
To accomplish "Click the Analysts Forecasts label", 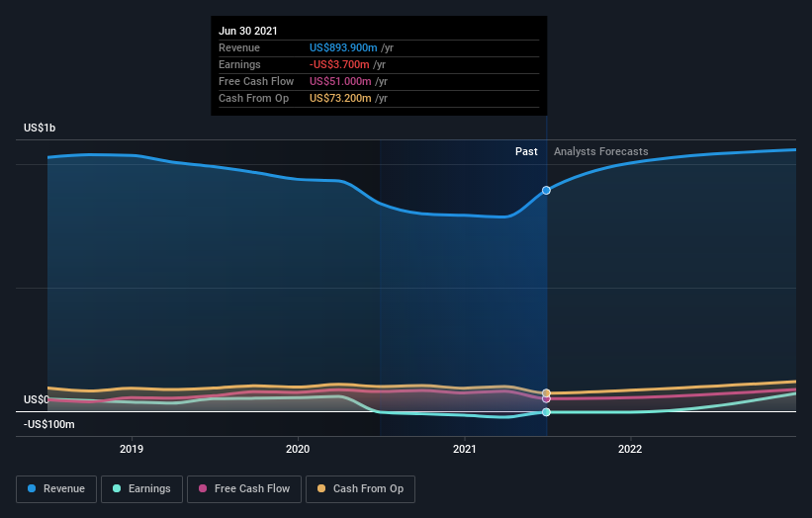I will coord(600,151).
